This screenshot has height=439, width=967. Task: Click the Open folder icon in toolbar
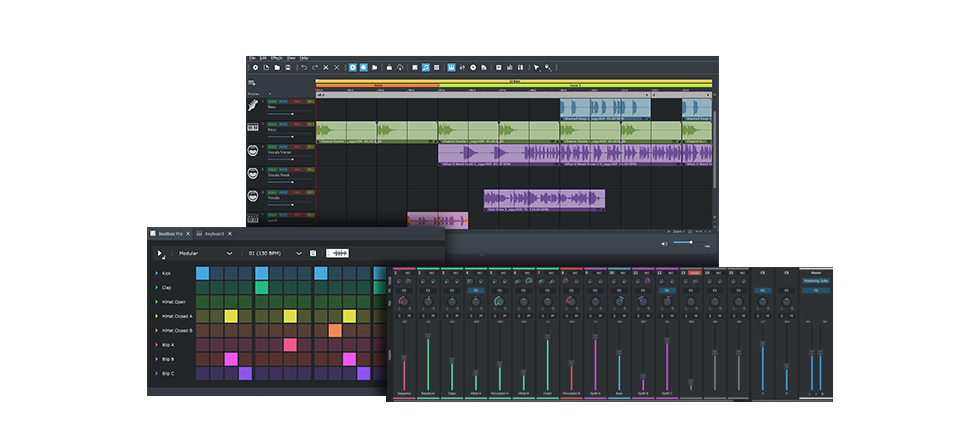click(277, 67)
